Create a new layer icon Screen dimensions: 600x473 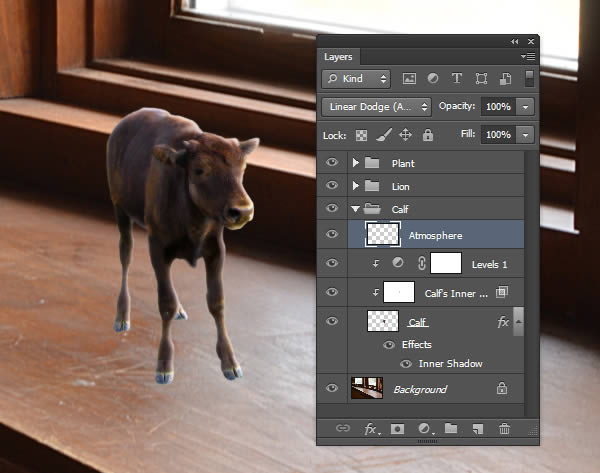478,429
